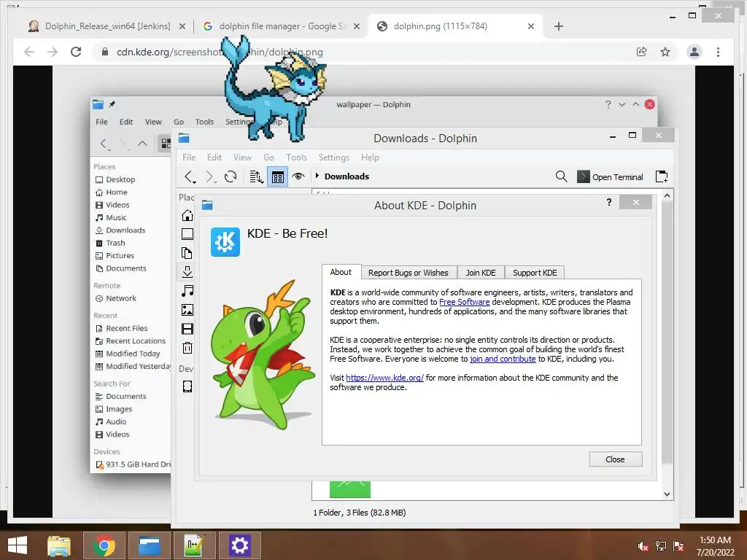747x560 pixels.
Task: Open Chrome profile avatar icon
Action: coord(694,52)
